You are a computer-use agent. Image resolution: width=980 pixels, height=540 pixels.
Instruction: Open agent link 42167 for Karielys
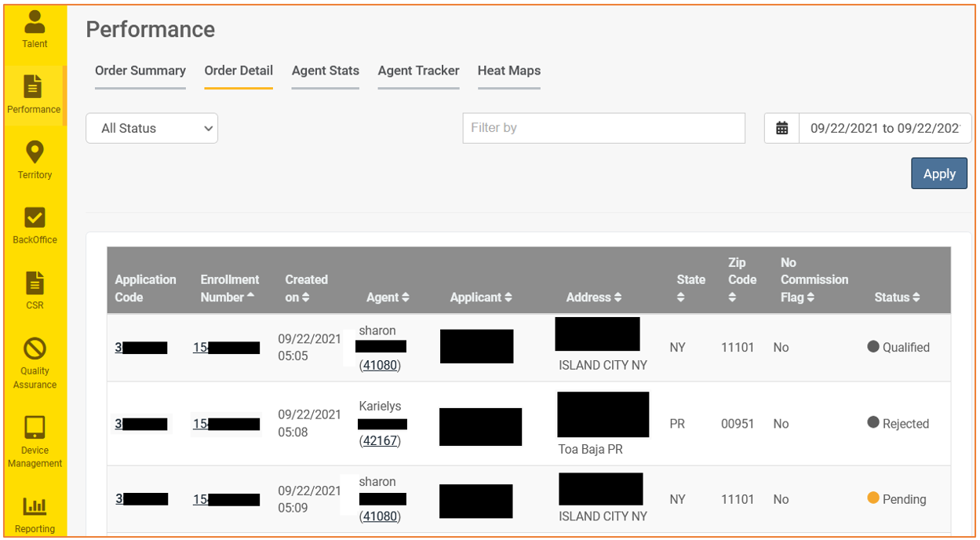[380, 441]
